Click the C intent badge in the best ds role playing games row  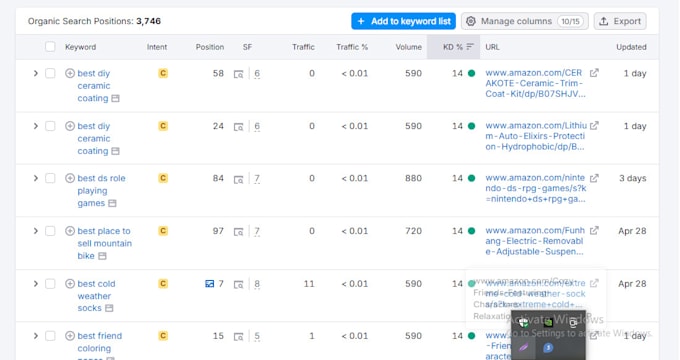[163, 178]
